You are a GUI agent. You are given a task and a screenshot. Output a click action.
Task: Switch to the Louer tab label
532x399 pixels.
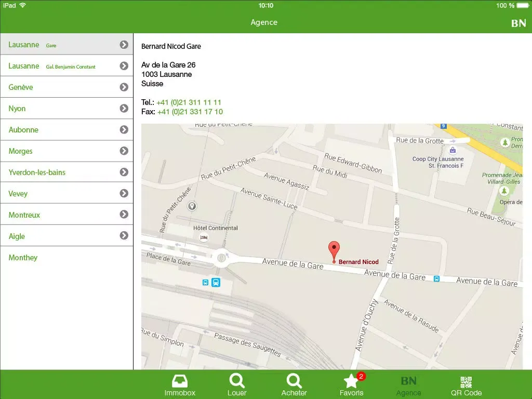coord(237,393)
